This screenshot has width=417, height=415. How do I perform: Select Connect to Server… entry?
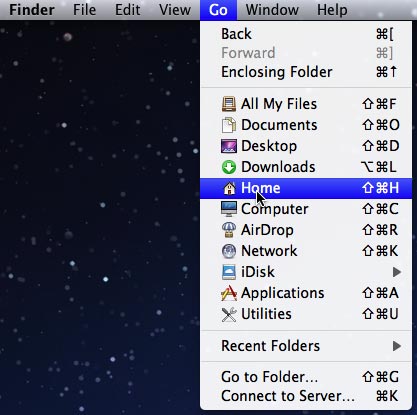coord(306,396)
